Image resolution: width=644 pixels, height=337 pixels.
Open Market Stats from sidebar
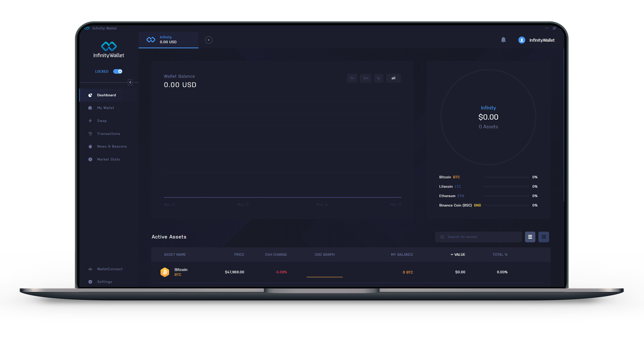108,159
